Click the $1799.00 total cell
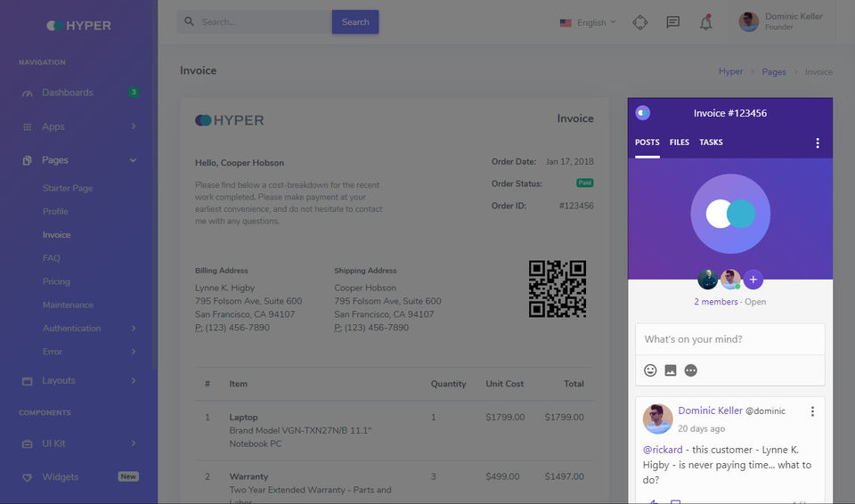This screenshot has height=504, width=855. click(564, 418)
